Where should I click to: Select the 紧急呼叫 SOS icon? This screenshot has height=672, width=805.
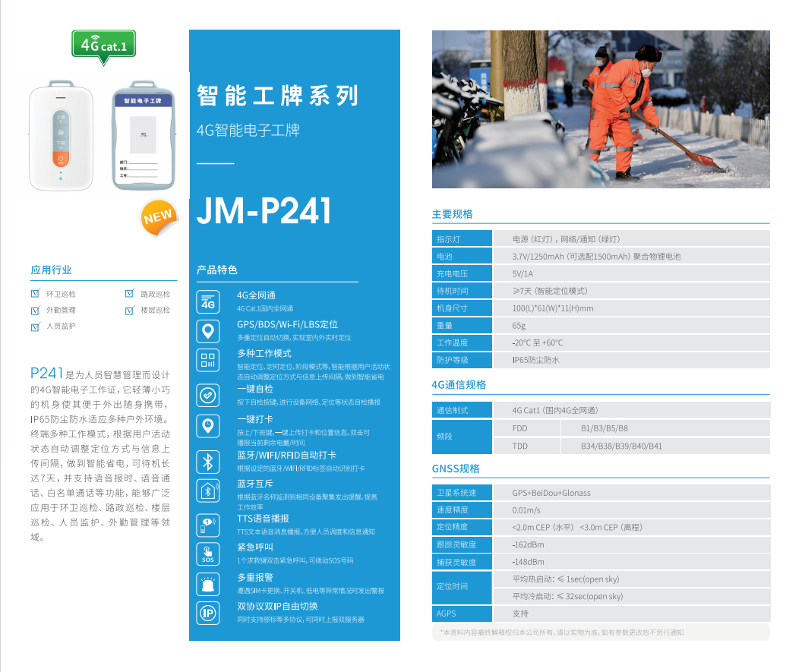208,554
